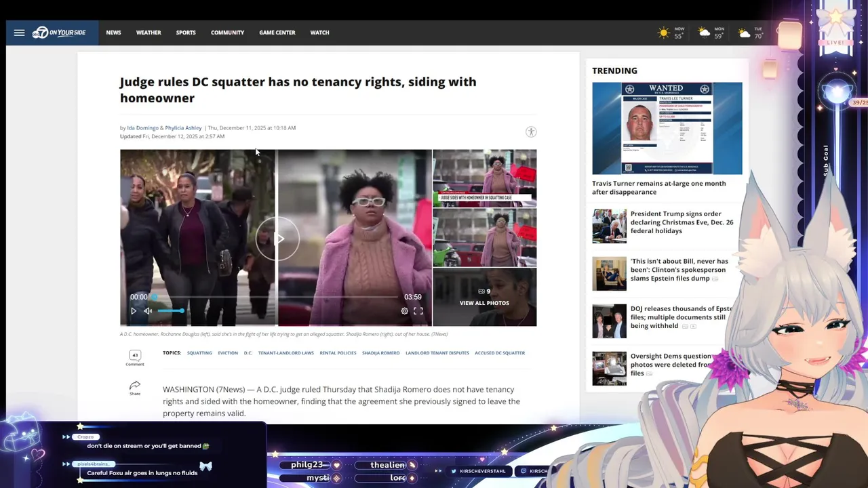The image size is (868, 488).
Task: Click the chat message 'don't die on stream'
Action: pos(148,446)
